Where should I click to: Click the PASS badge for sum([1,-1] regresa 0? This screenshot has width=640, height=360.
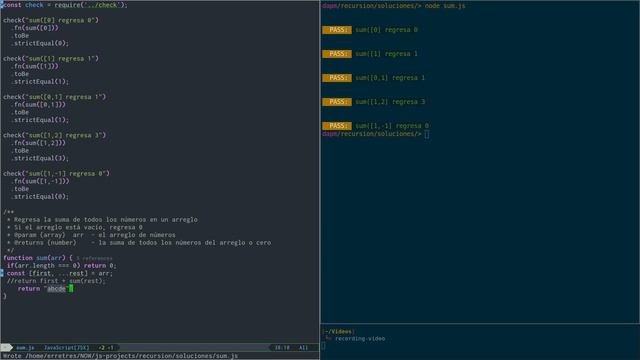pos(337,126)
